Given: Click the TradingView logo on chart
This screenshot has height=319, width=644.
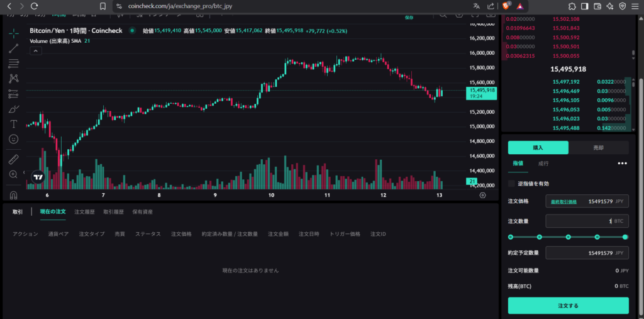Looking at the screenshot, I should (38, 177).
